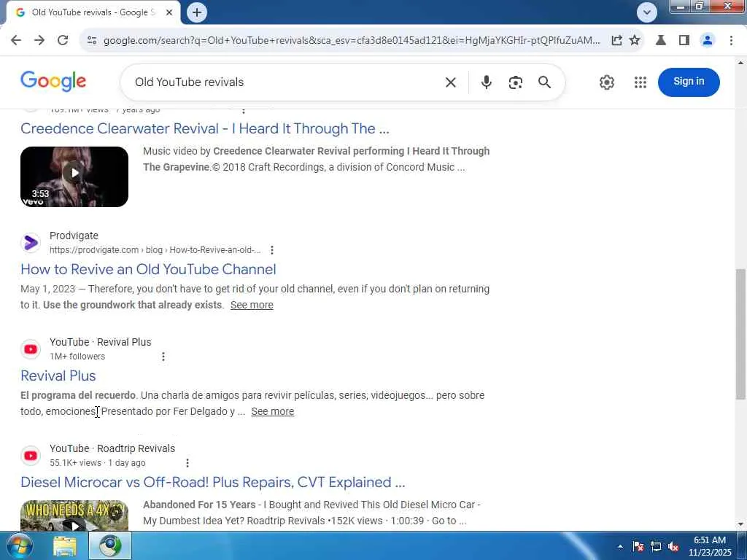The height and width of the screenshot is (560, 747).
Task: Open Creedence Clearwater Revival result link
Action: tap(205, 128)
